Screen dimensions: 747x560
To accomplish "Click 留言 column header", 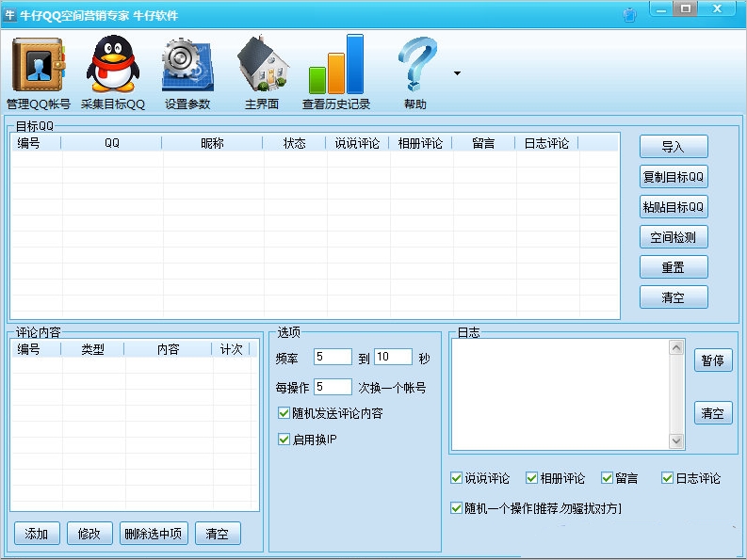I will click(483, 143).
